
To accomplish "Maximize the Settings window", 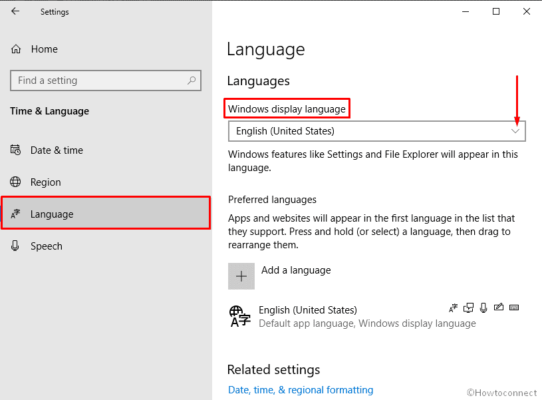I will [496, 11].
